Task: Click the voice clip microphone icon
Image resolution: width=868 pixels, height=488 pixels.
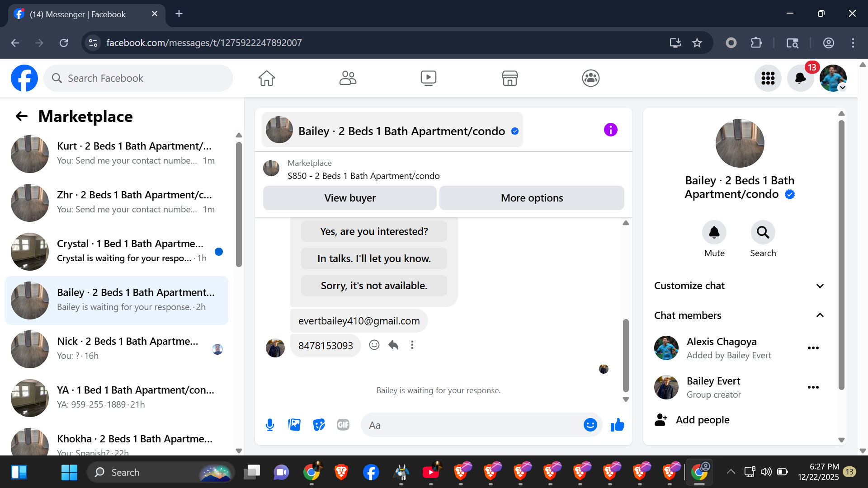Action: coord(270,425)
